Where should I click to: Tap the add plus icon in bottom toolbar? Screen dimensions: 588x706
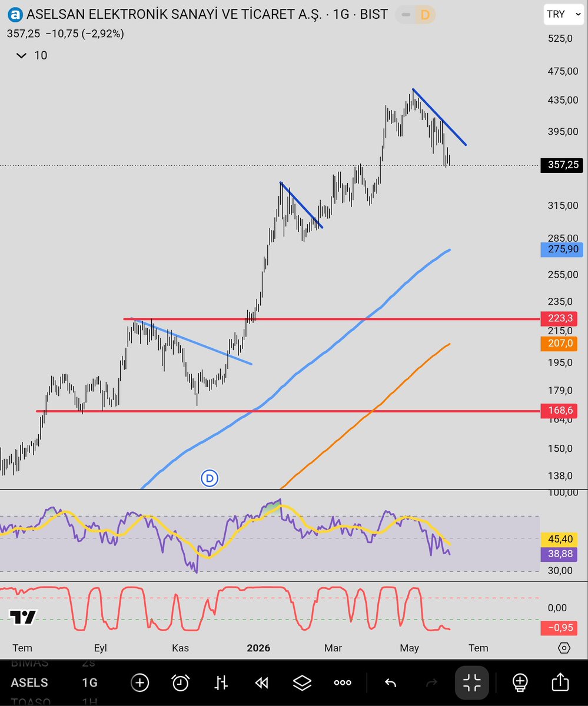140,682
